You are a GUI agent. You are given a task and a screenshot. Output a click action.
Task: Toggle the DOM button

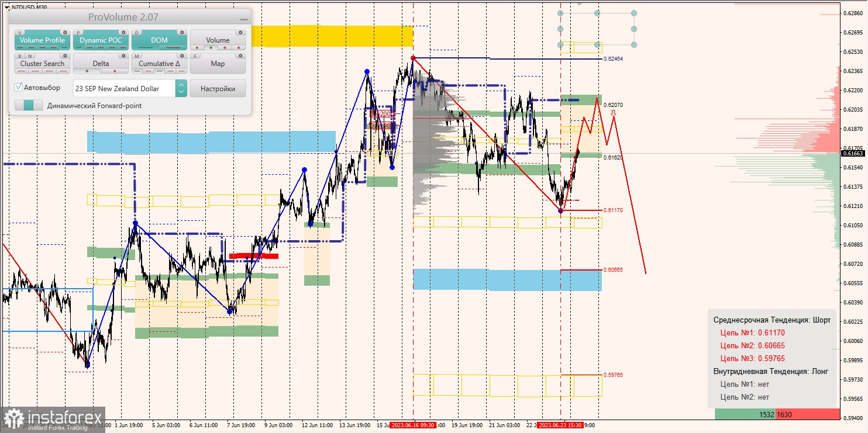point(159,40)
